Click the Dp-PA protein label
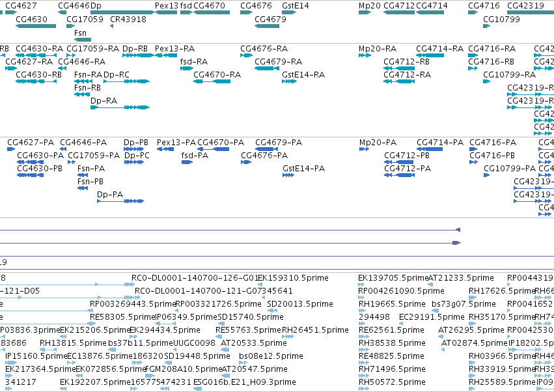 [x=110, y=195]
